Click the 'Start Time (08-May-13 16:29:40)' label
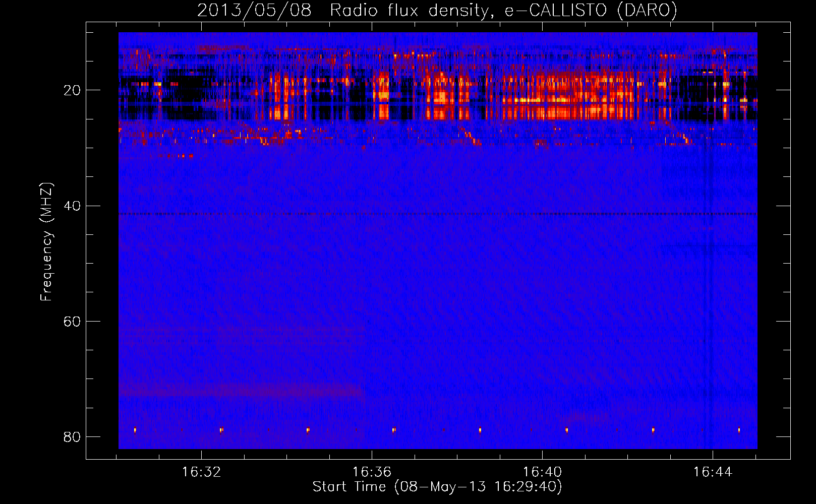The height and width of the screenshot is (504, 816). tap(437, 487)
